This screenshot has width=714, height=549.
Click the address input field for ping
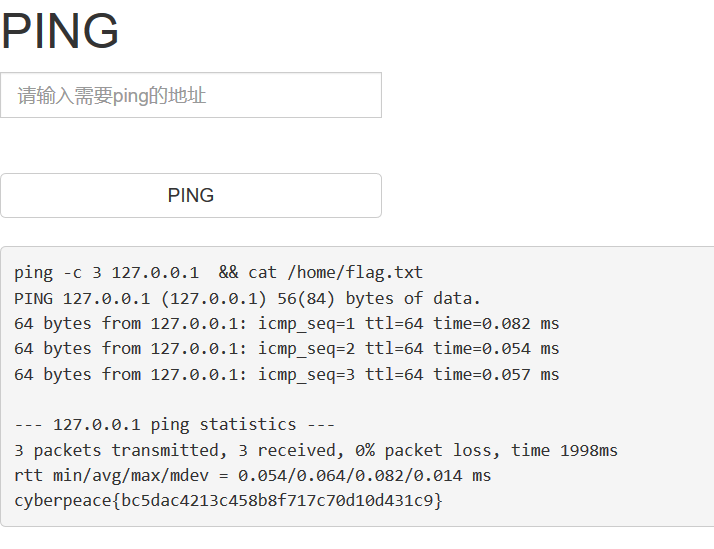pyautogui.click(x=190, y=95)
